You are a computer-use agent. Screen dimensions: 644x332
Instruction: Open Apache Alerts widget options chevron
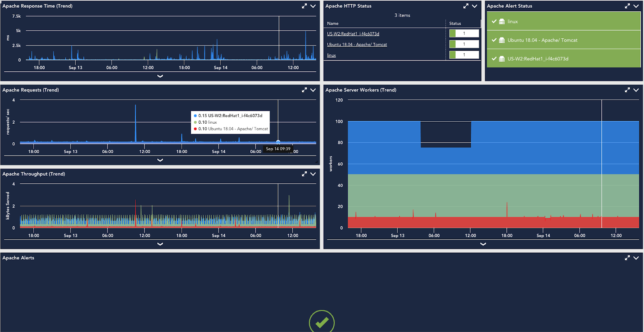(x=636, y=258)
